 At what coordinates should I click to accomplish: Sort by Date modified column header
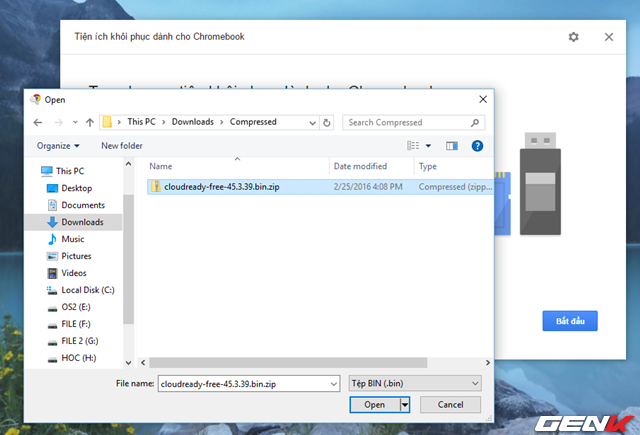[x=360, y=166]
